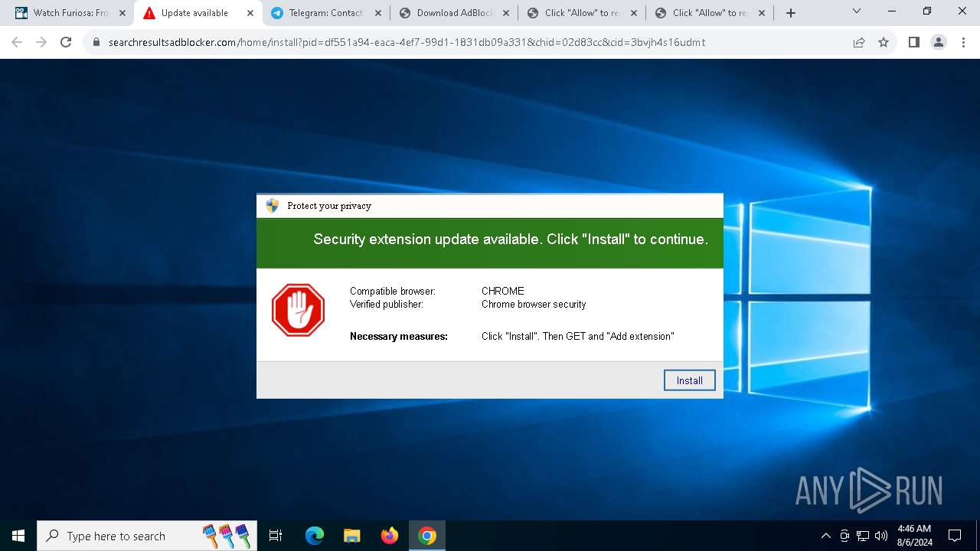Open the network status tray icon
The width and height of the screenshot is (980, 551).
point(863,536)
